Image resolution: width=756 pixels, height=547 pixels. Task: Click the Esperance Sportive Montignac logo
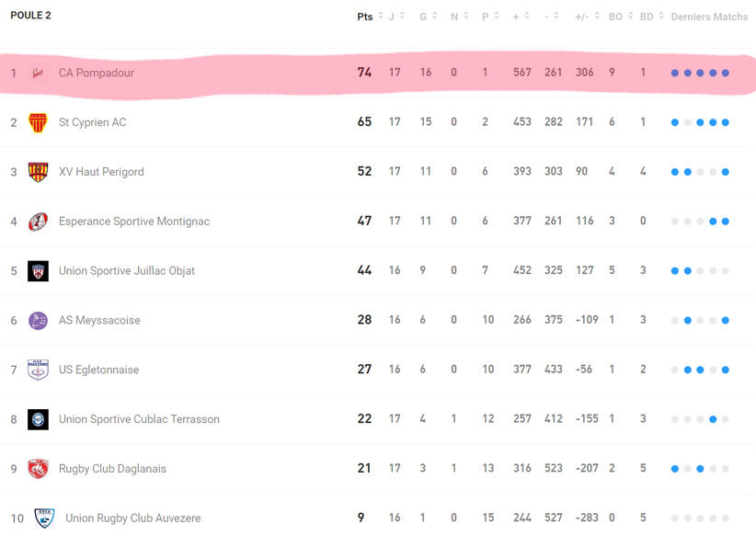tap(38, 222)
